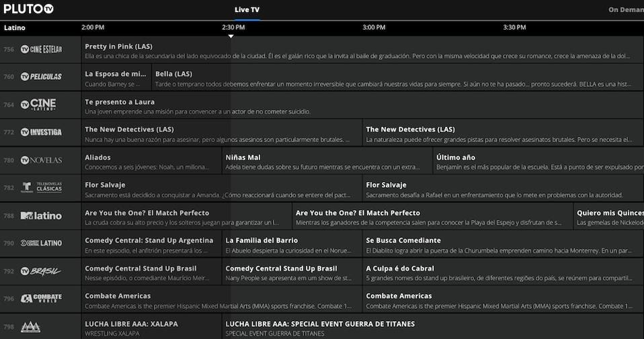644x339 pixels.
Task: Open LUCHA LIBRE AAA Guerra de Titanes event
Action: [x=433, y=327]
